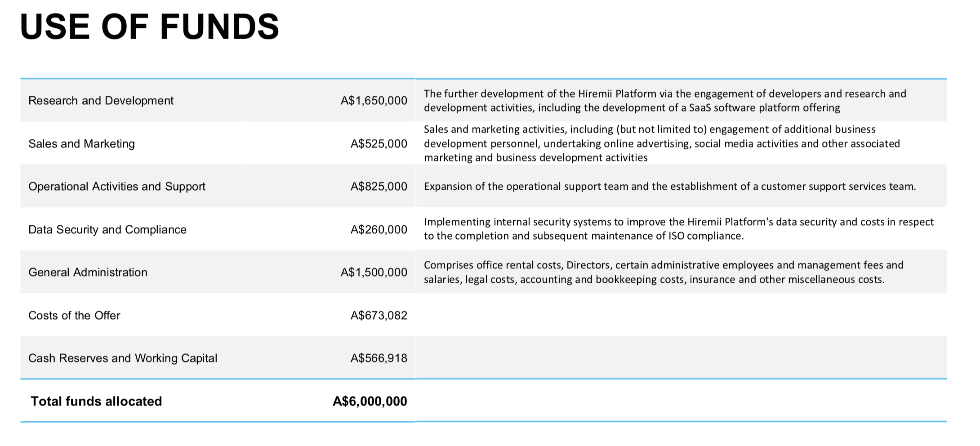Select the office rental costs description
This screenshot has height=446, width=980.
pyautogui.click(x=663, y=272)
